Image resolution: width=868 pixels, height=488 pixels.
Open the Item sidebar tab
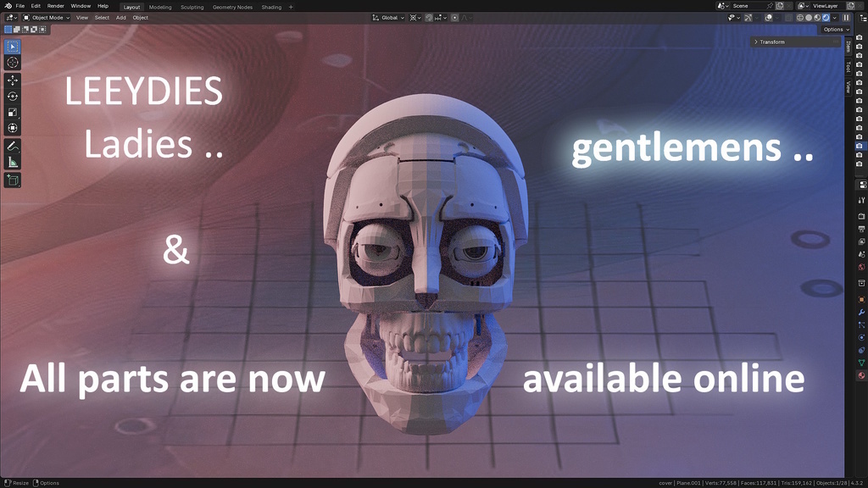[x=848, y=47]
